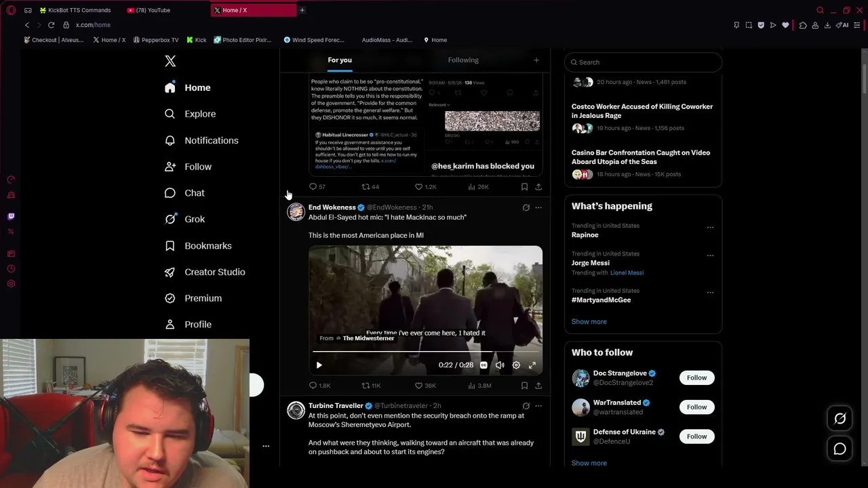Toggle closed captions on the video
Screen dimensions: 868x488
tap(484, 365)
